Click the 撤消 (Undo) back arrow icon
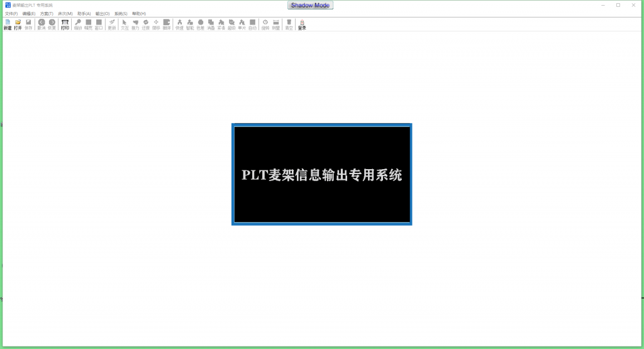 [x=42, y=24]
